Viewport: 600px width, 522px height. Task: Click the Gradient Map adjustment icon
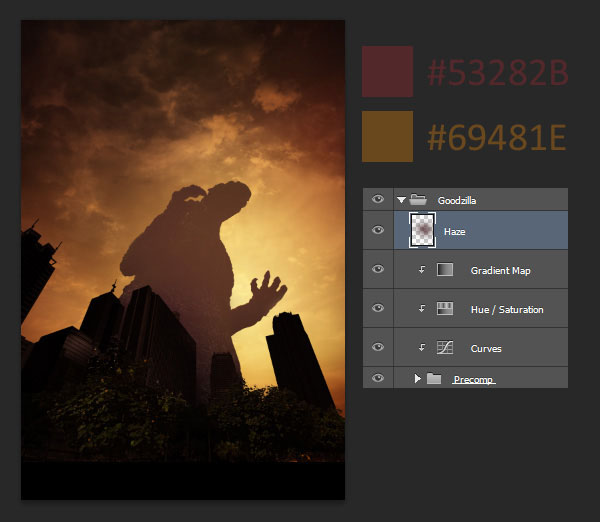click(445, 269)
